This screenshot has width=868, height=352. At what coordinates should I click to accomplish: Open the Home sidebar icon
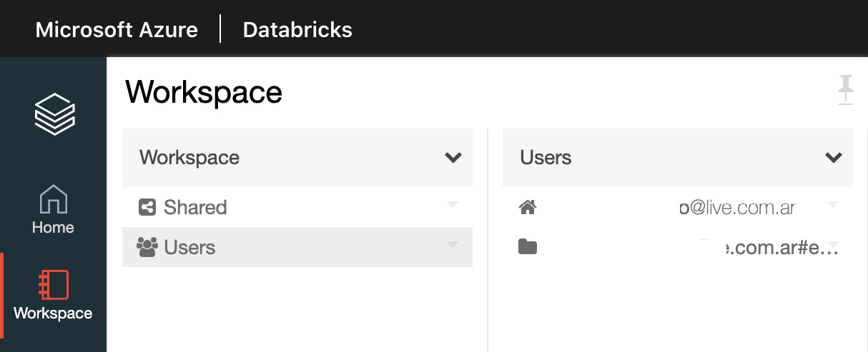pyautogui.click(x=53, y=210)
